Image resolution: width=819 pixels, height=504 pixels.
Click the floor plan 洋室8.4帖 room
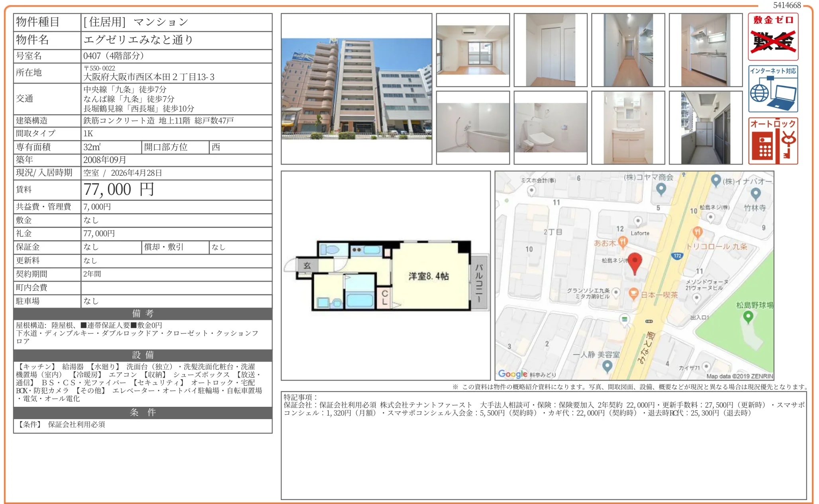[429, 276]
